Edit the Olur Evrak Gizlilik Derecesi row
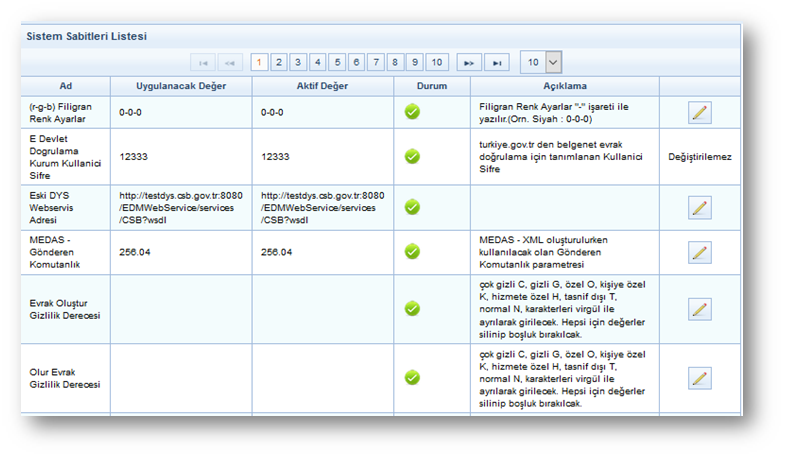This screenshot has height=458, width=785. (699, 378)
